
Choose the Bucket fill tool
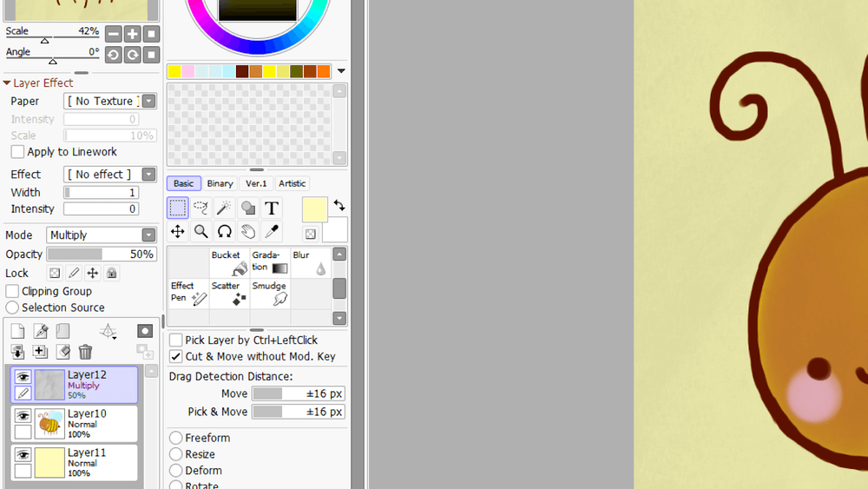point(230,263)
